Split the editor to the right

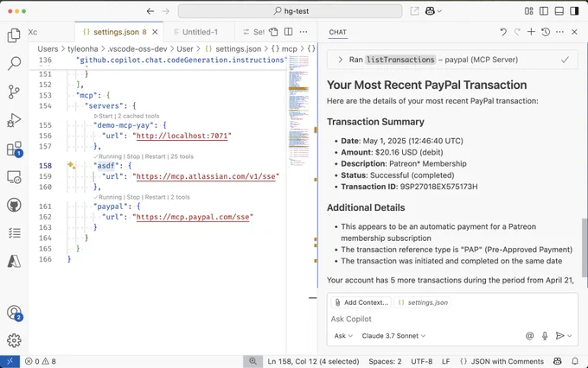pyautogui.click(x=288, y=32)
